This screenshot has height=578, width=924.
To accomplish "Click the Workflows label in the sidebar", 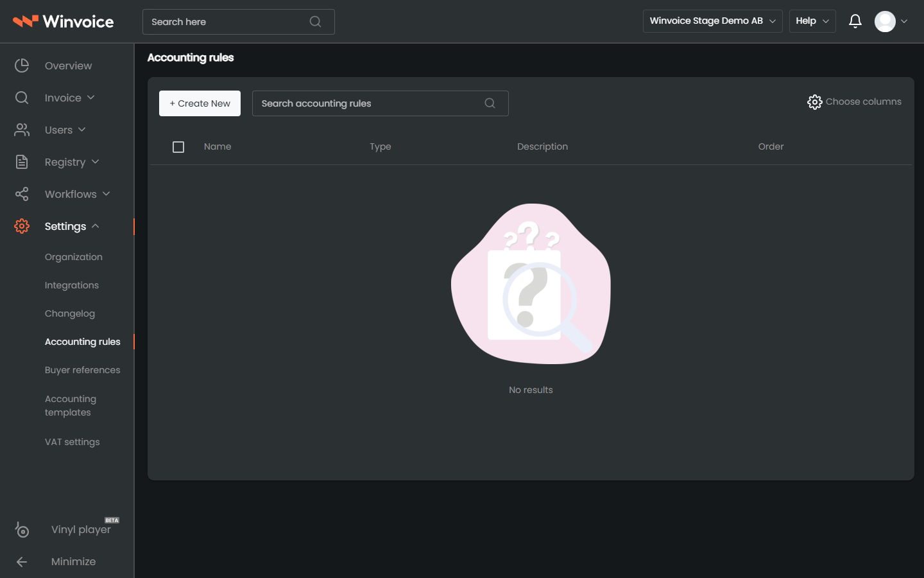I will 71,194.
